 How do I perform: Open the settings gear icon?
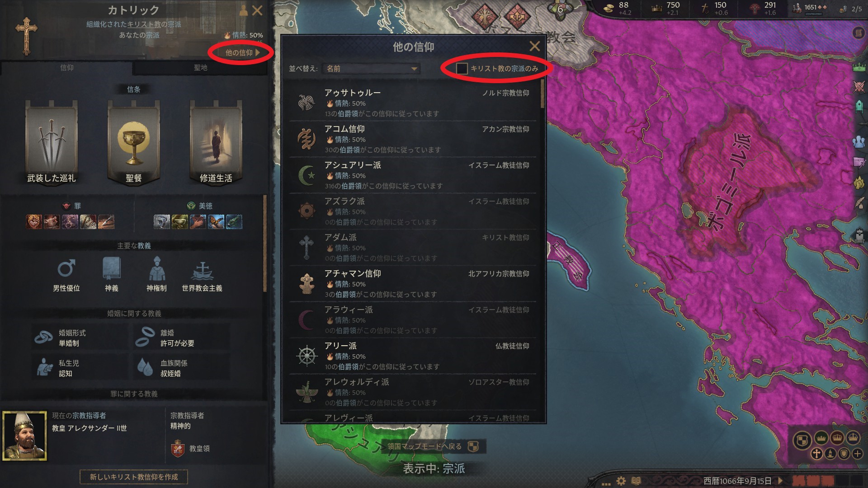(x=621, y=481)
